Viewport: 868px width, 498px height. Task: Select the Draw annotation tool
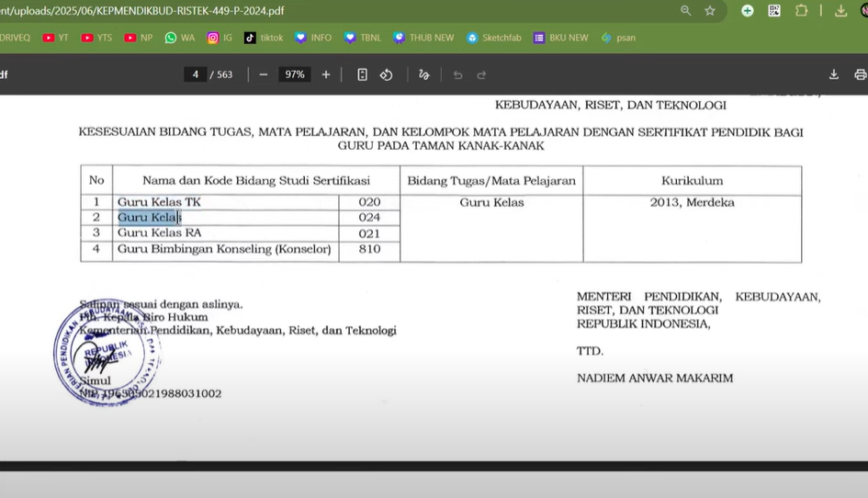[x=424, y=74]
